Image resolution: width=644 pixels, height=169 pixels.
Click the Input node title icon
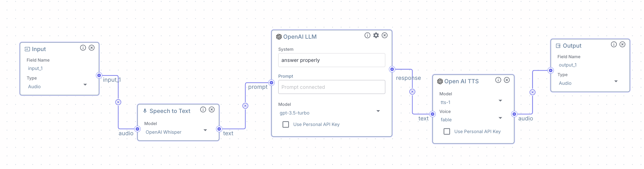[27, 49]
